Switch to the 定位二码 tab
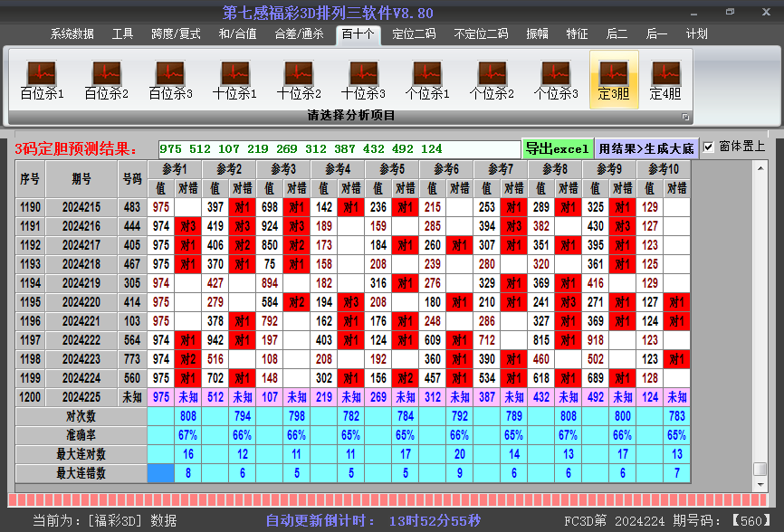The width and height of the screenshot is (784, 532). 414,34
